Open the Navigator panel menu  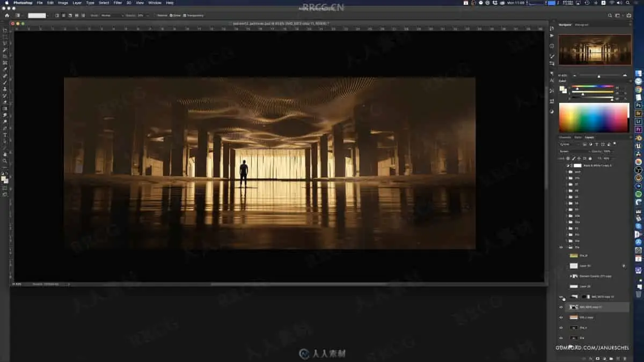[630, 25]
